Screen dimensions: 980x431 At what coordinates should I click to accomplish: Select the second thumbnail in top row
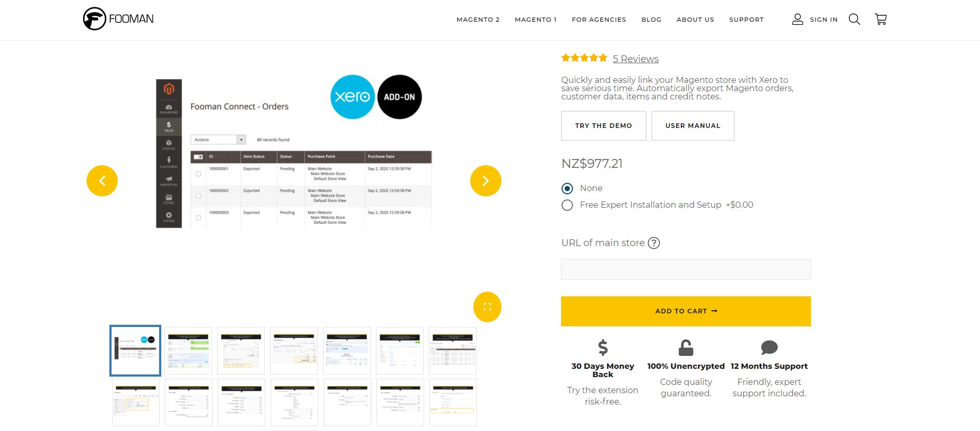(188, 351)
